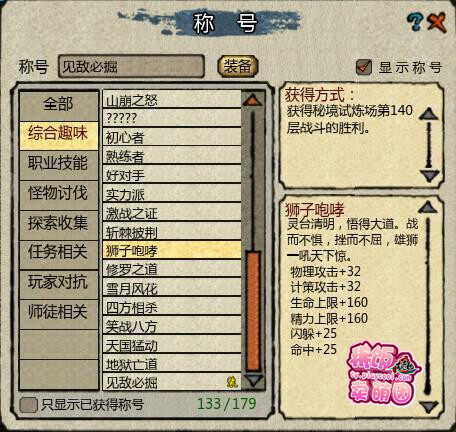456x432 pixels.
Task: Enable 只显示已获得称号 checkbox
Action: tap(28, 405)
